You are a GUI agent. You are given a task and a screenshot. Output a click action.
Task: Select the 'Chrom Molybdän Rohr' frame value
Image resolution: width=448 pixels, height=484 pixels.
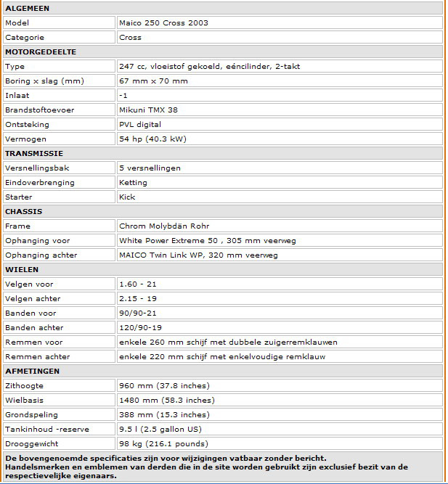[164, 226]
